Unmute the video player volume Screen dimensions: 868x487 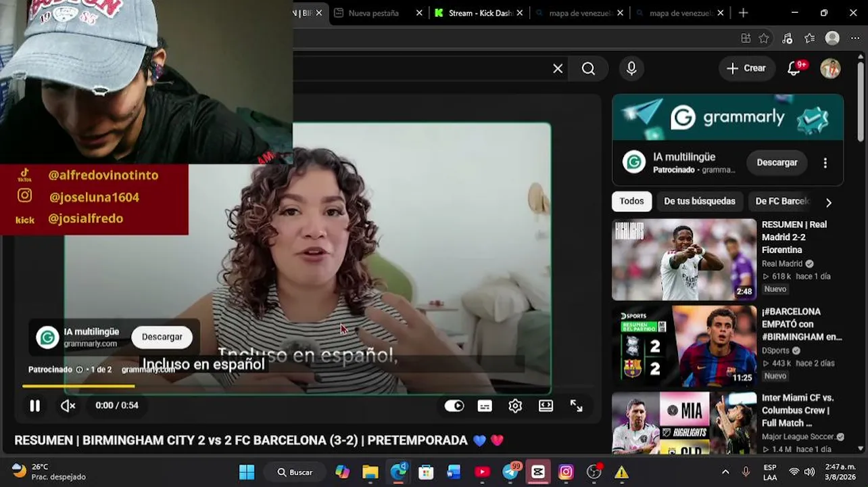pos(68,406)
